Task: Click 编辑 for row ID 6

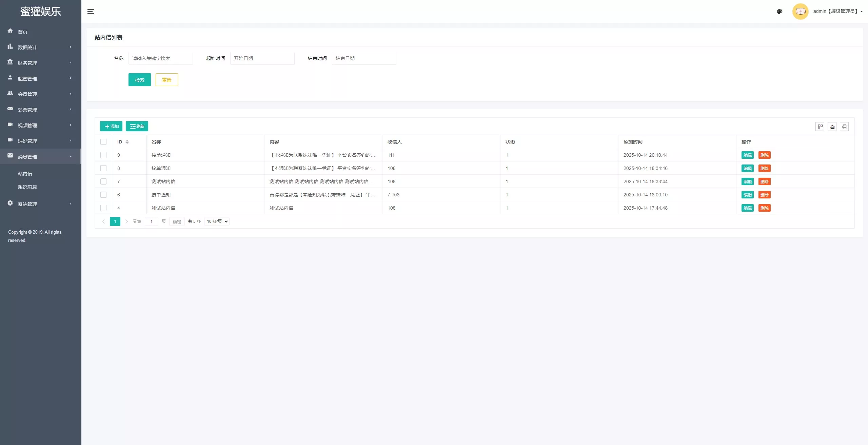Action: pyautogui.click(x=747, y=195)
